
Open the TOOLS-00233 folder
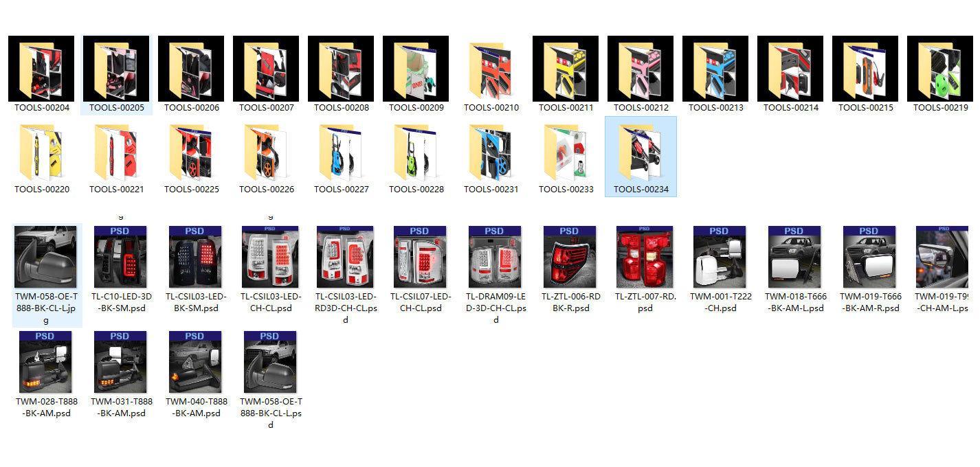[x=566, y=152]
